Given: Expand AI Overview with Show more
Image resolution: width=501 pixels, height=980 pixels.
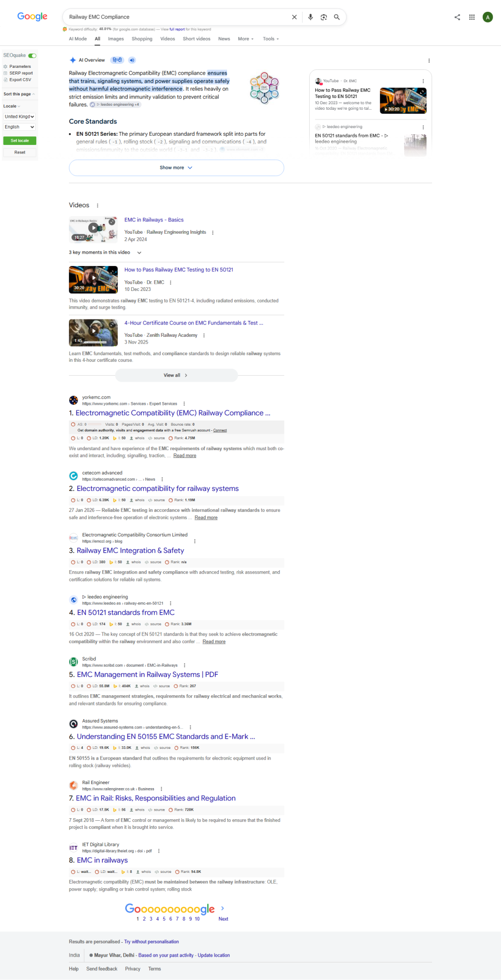Looking at the screenshot, I should click(176, 167).
